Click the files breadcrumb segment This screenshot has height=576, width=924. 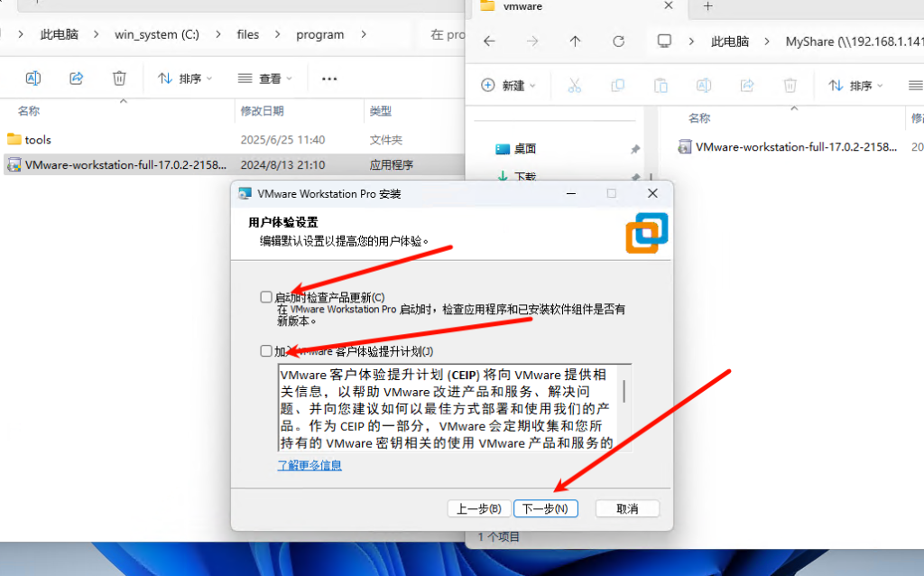coord(248,34)
